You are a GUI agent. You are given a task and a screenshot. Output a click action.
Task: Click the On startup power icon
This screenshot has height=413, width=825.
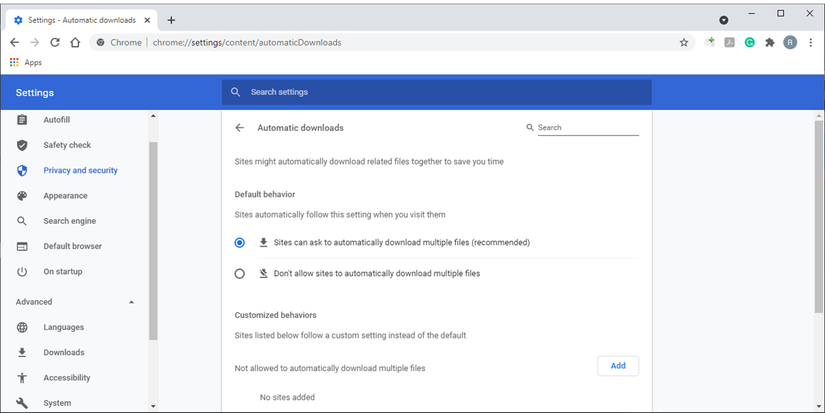coord(22,271)
